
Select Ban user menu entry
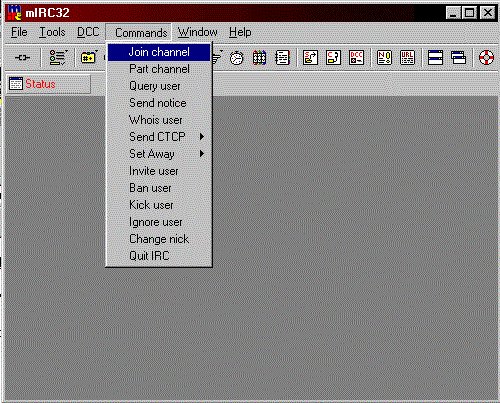point(159,188)
